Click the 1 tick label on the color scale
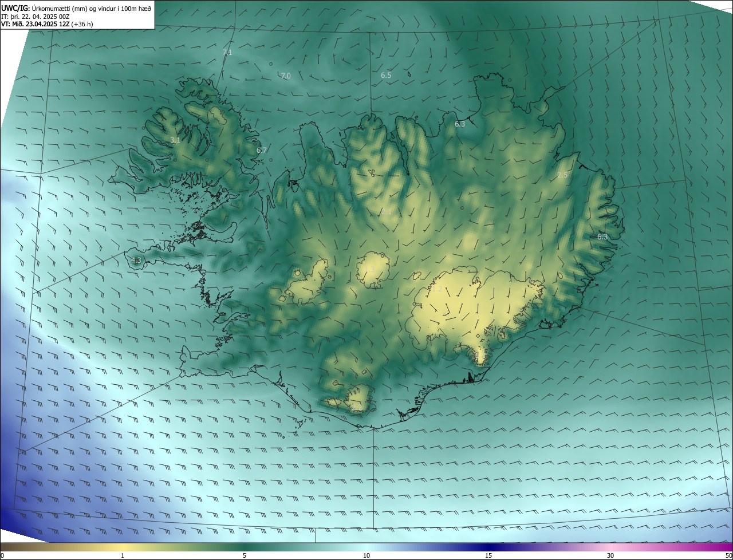Screen dimensions: 733x560 123,556
